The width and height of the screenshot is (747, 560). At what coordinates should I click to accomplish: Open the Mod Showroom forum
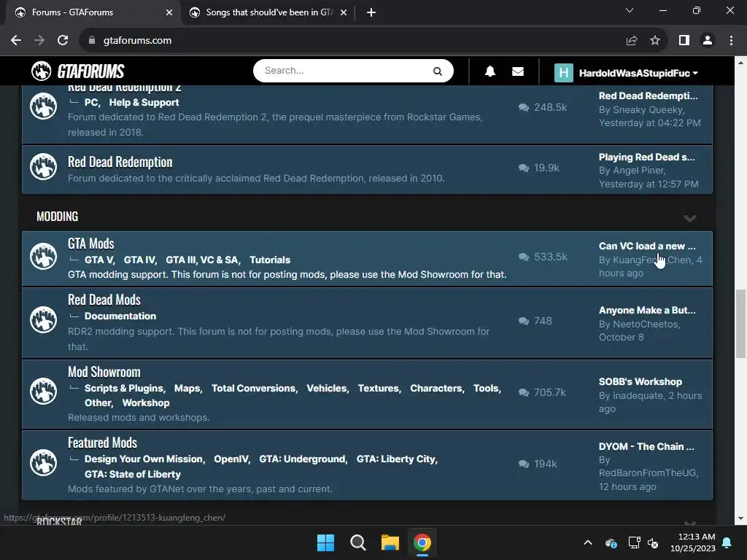coord(104,371)
